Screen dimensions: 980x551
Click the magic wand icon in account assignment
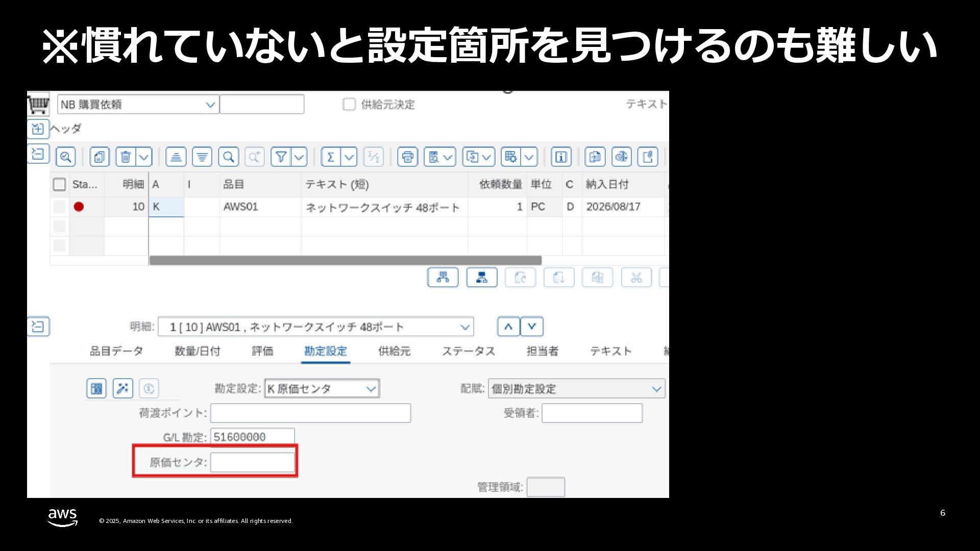[x=123, y=389]
